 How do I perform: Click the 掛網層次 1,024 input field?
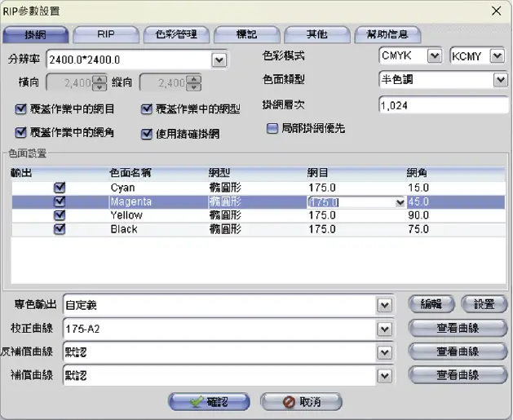[x=440, y=104]
